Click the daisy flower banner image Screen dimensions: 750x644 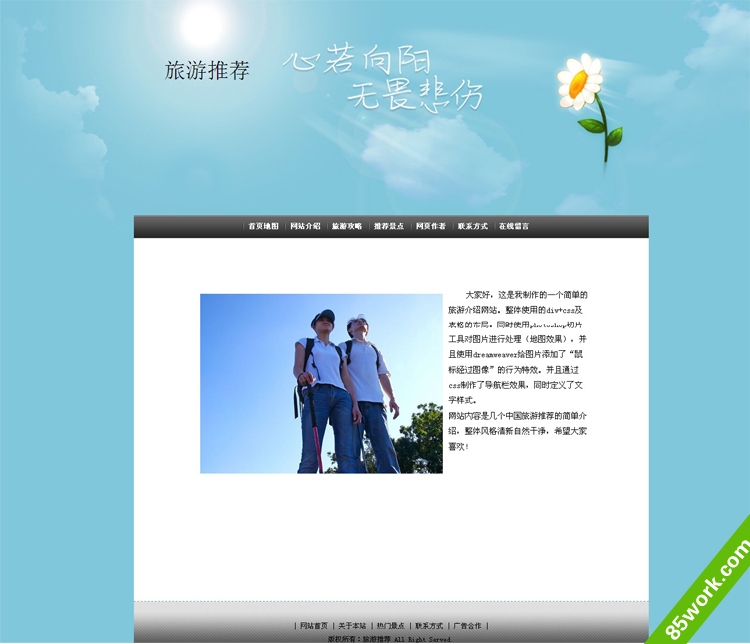[590, 108]
